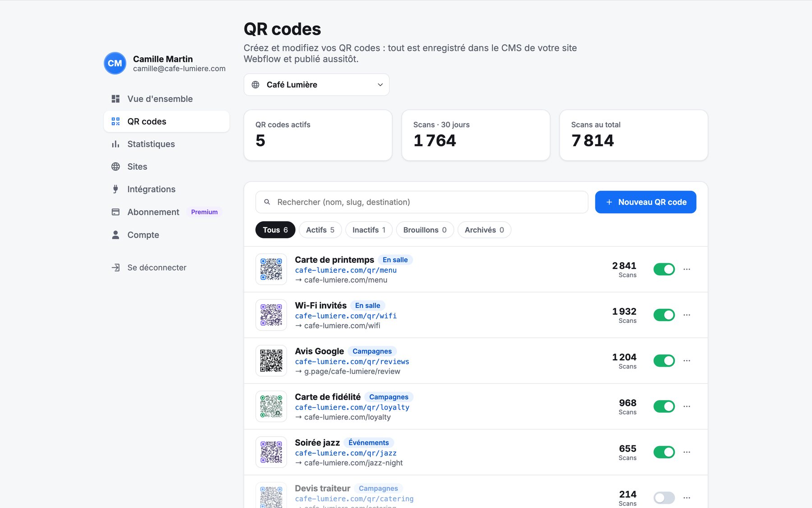This screenshot has height=508, width=812.
Task: Click the Premium badge
Action: tap(204, 212)
